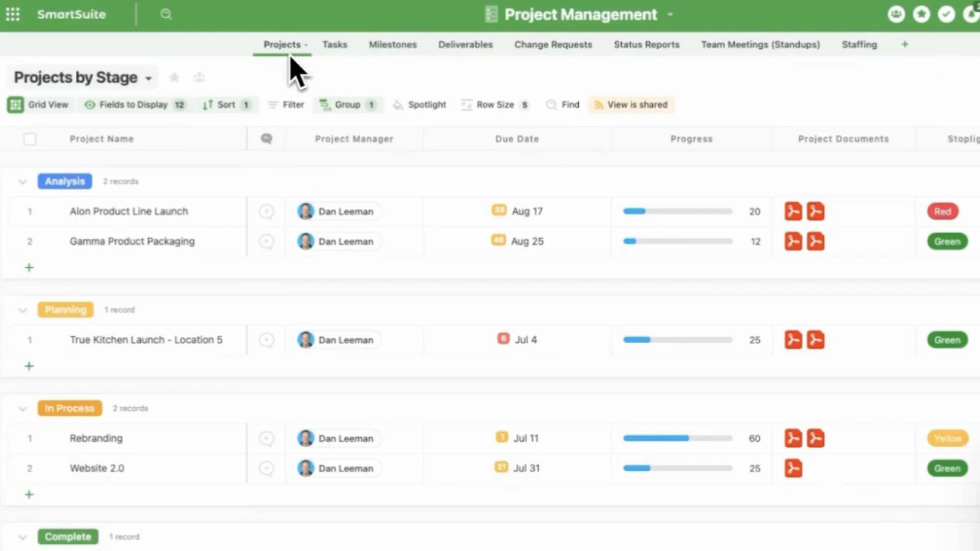Click the Red stoplight tag in Alon row
This screenshot has height=551, width=980.
tap(943, 211)
